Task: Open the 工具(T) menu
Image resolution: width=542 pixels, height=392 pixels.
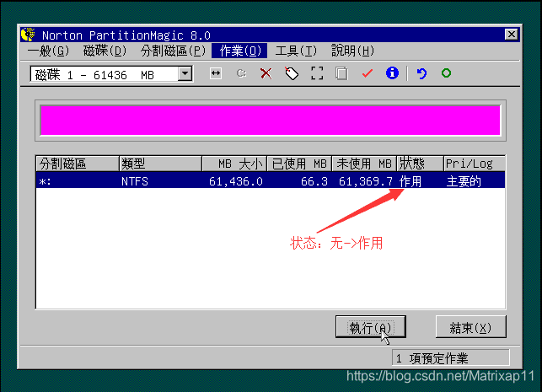Action: (296, 51)
